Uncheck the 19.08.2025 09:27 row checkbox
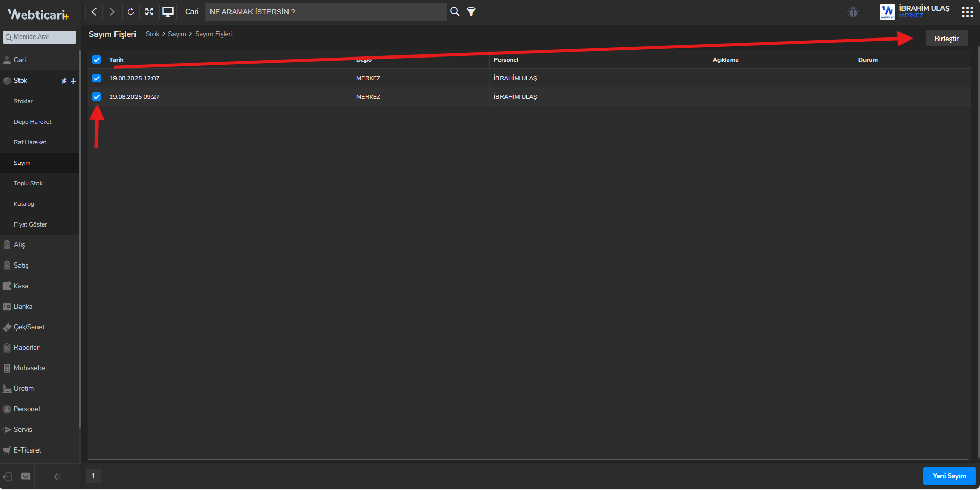This screenshot has height=490, width=980. coord(97,97)
